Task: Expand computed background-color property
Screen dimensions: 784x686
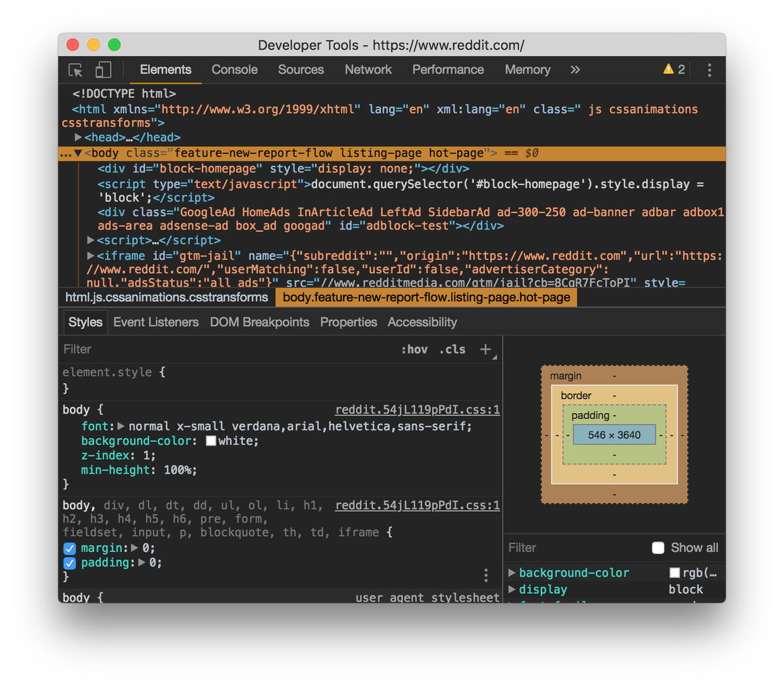Action: [512, 573]
